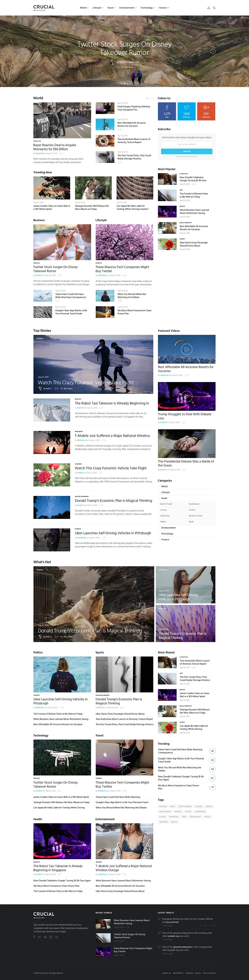Go to previous hero slide arrow
This screenshot has height=980, width=249.
click(x=36, y=51)
